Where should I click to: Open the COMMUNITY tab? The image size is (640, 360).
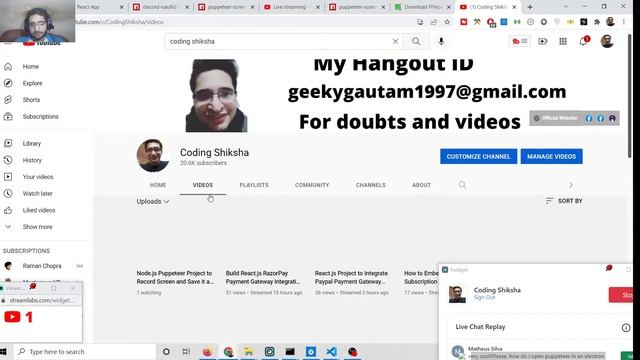(x=312, y=185)
